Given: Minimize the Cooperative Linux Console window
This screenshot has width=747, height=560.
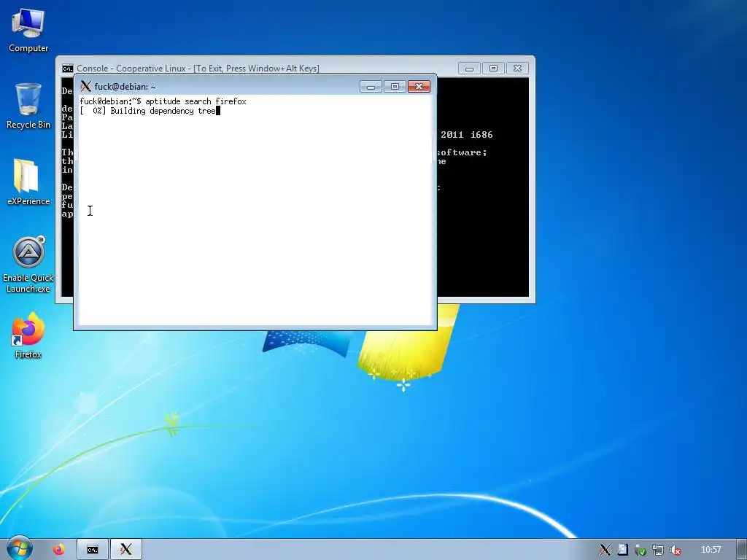Looking at the screenshot, I should pyautogui.click(x=469, y=69).
